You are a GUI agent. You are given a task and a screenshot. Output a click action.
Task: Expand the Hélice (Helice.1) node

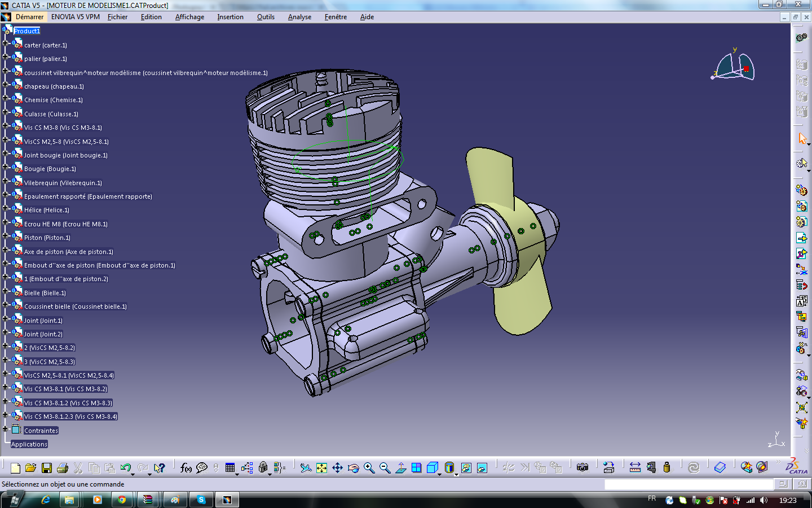[5, 208]
